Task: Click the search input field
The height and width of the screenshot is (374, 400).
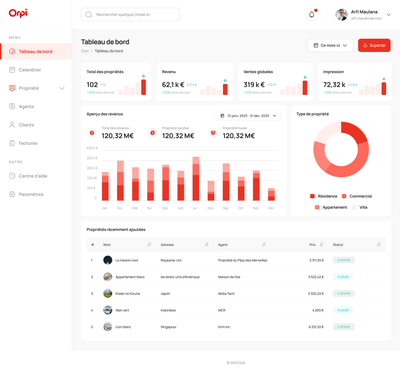Action: click(130, 15)
